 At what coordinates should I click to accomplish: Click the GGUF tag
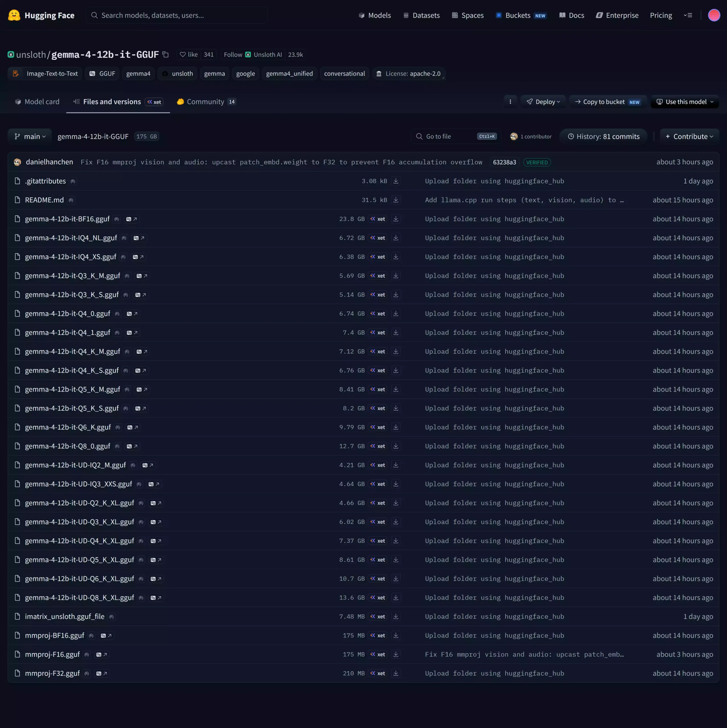coord(102,73)
